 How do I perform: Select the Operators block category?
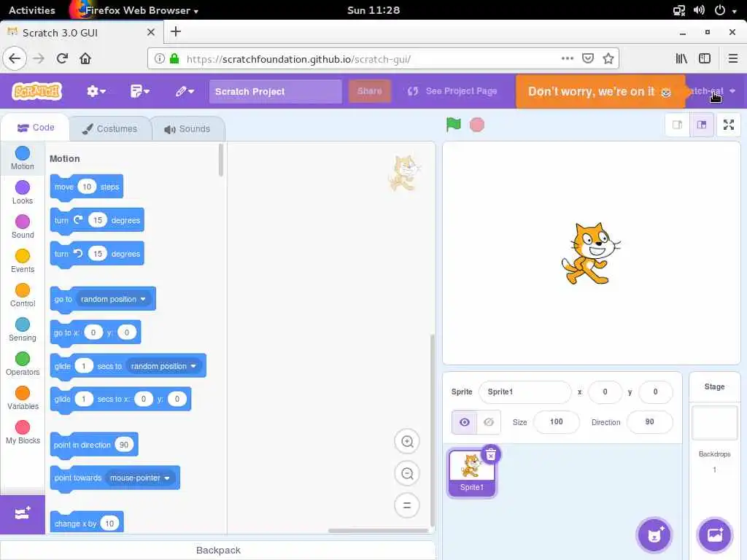tap(23, 364)
